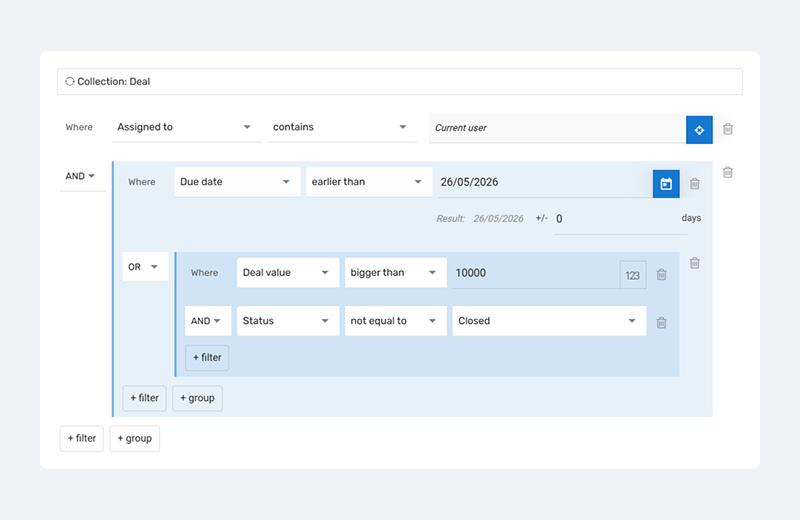Image resolution: width=800 pixels, height=520 pixels.
Task: Open the bigger than operator dropdown
Action: [395, 273]
